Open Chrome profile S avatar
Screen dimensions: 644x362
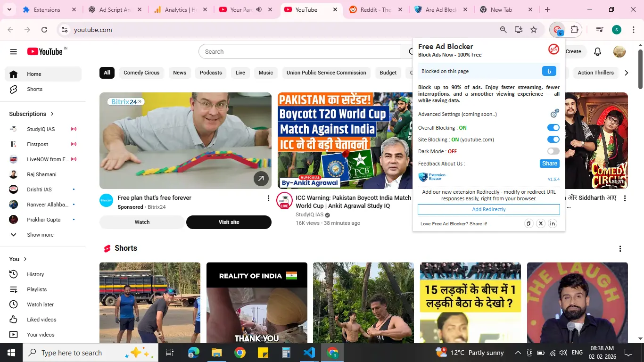point(616,30)
